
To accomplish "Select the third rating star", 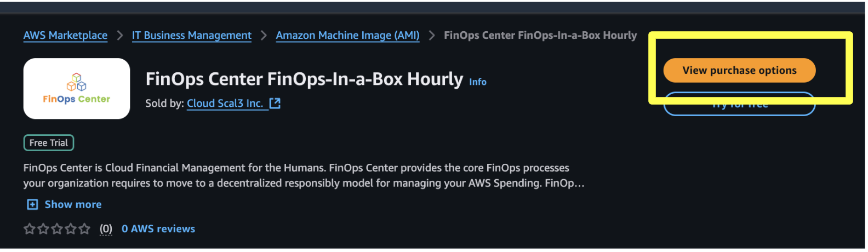I will [57, 229].
